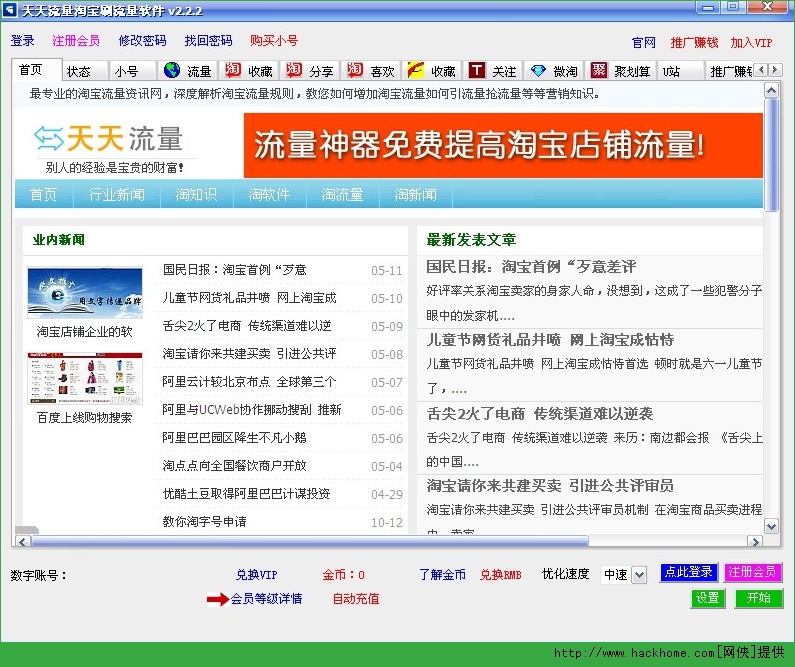Open news 优酷土豆取得阿里巴巴计谋投资

(246, 493)
